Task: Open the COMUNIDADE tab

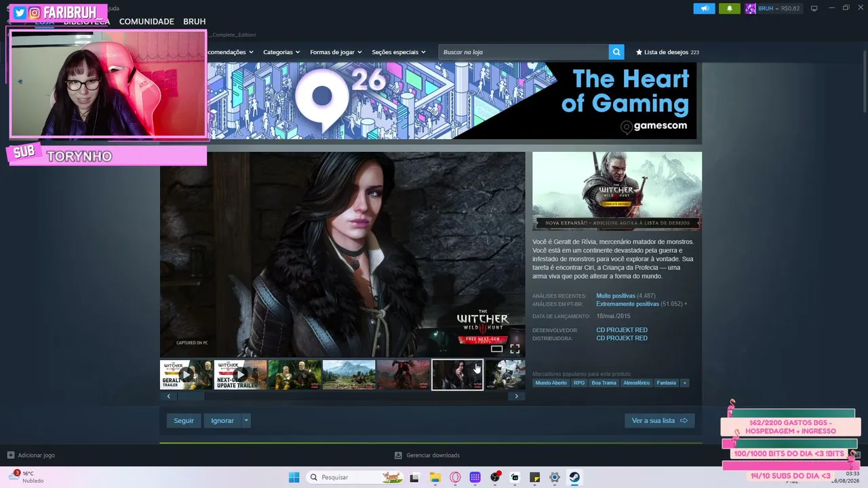Action: coord(146,22)
